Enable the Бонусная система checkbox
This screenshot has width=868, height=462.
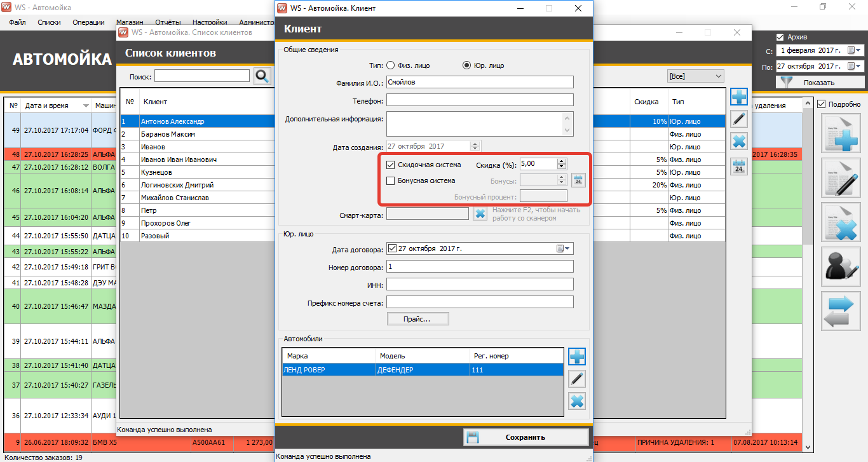pos(391,180)
